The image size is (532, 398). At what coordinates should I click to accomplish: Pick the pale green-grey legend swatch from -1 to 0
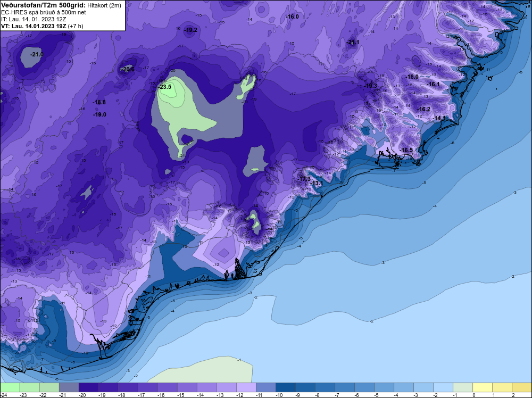pyautogui.click(x=463, y=387)
